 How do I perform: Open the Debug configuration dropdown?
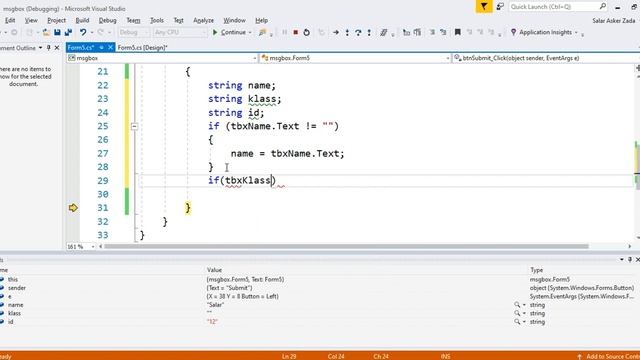(133, 32)
